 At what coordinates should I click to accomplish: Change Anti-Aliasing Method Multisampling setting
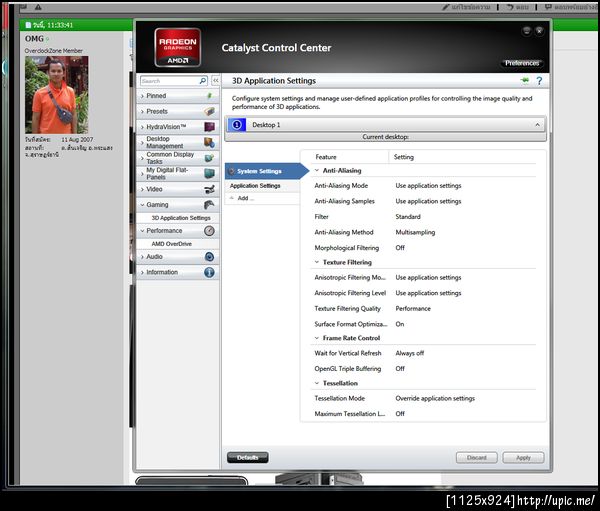pos(415,232)
